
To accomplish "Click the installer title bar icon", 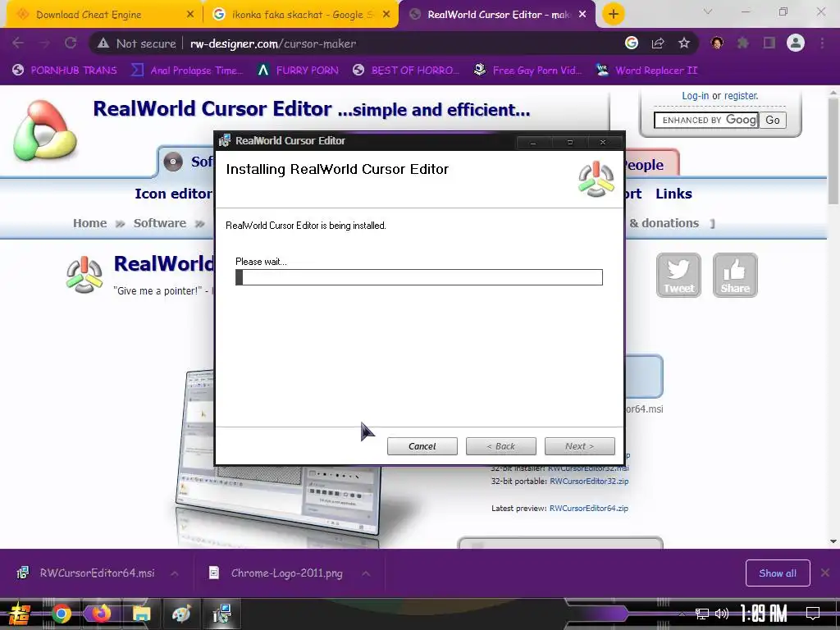I will (225, 141).
